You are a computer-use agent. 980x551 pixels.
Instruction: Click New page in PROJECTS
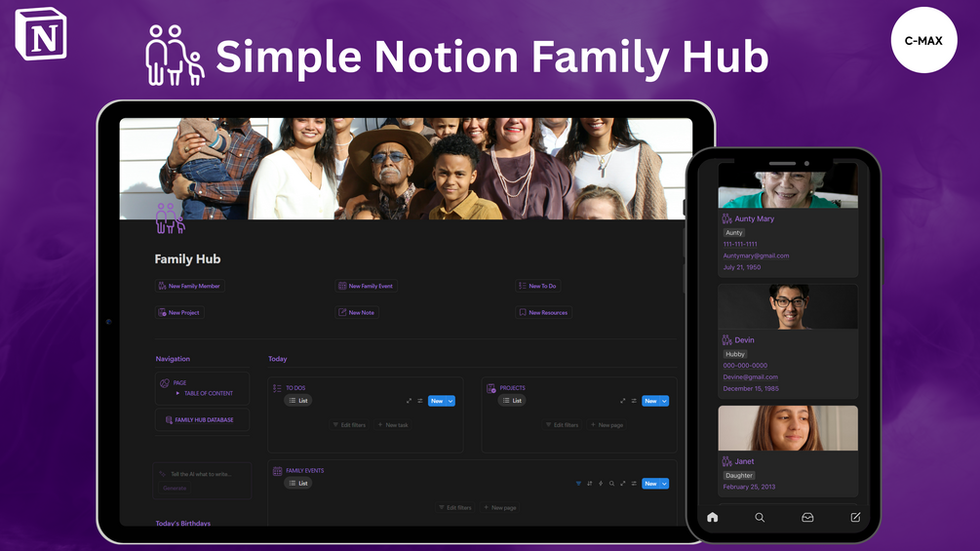607,425
